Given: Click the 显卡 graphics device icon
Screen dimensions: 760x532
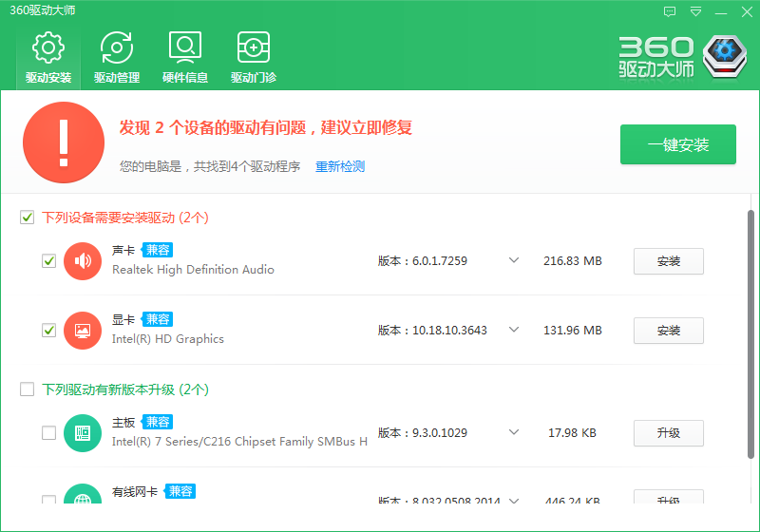Looking at the screenshot, I should coord(83,331).
